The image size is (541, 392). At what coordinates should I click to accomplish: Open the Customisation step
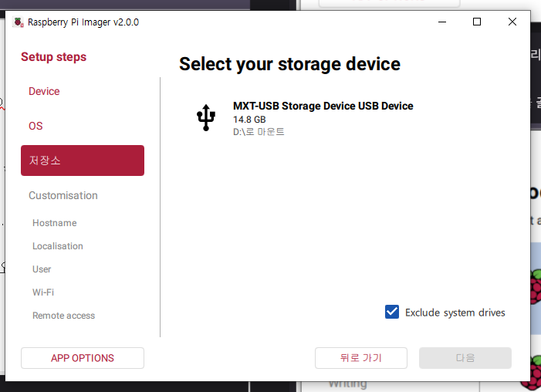click(x=63, y=195)
